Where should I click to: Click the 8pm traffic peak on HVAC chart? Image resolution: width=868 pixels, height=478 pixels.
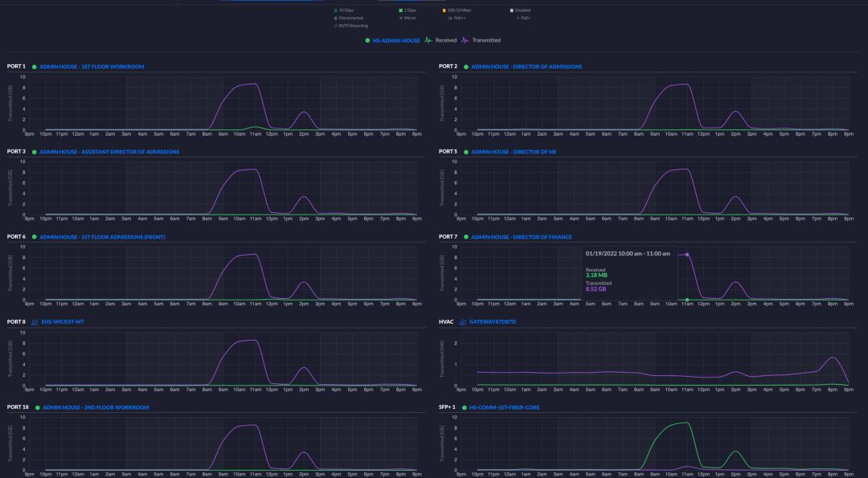(x=833, y=358)
